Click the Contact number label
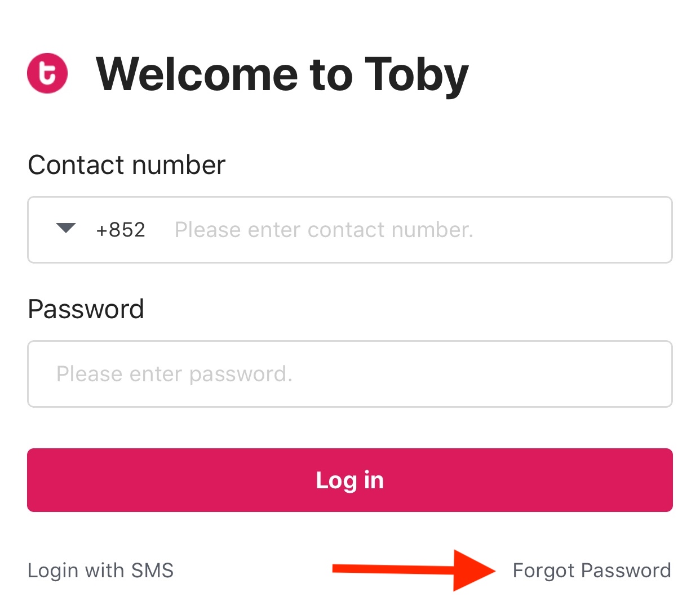Image resolution: width=700 pixels, height=615 pixels. coord(127,165)
